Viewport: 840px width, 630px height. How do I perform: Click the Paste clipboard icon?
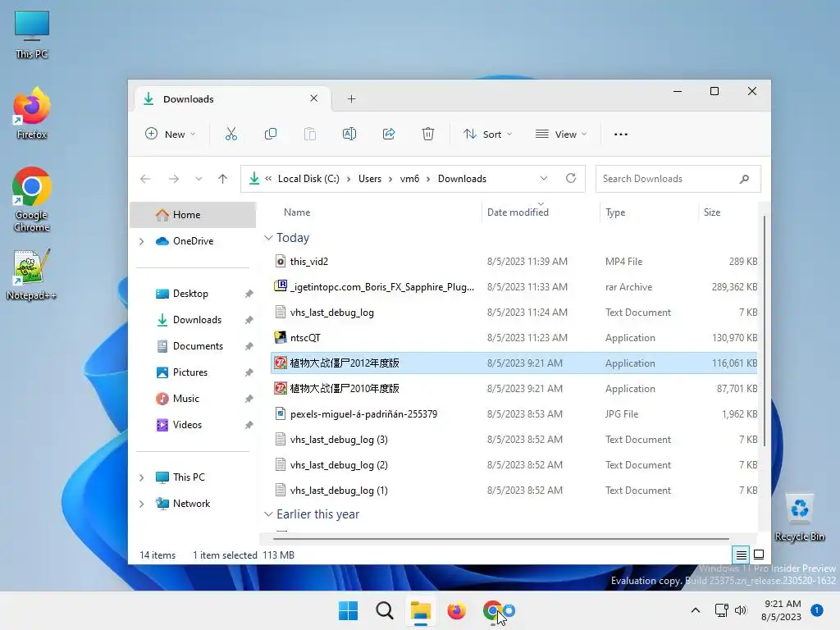tap(309, 134)
